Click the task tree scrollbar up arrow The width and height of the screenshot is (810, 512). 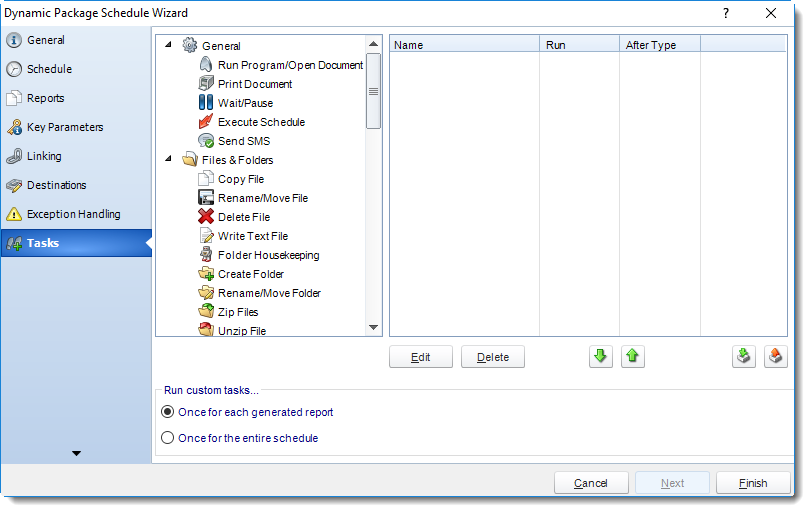(373, 44)
